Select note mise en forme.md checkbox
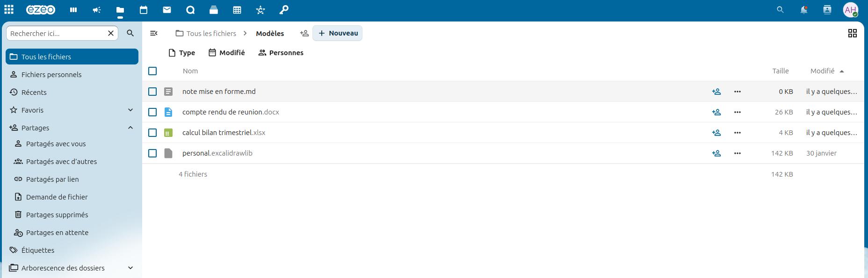This screenshot has height=278, width=868. click(152, 92)
